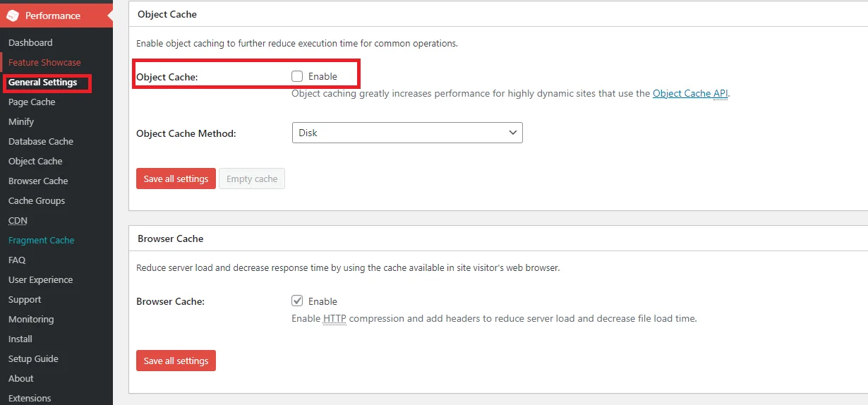Viewport: 868px width, 405px height.
Task: Navigate to Minify settings
Action: [x=21, y=121]
